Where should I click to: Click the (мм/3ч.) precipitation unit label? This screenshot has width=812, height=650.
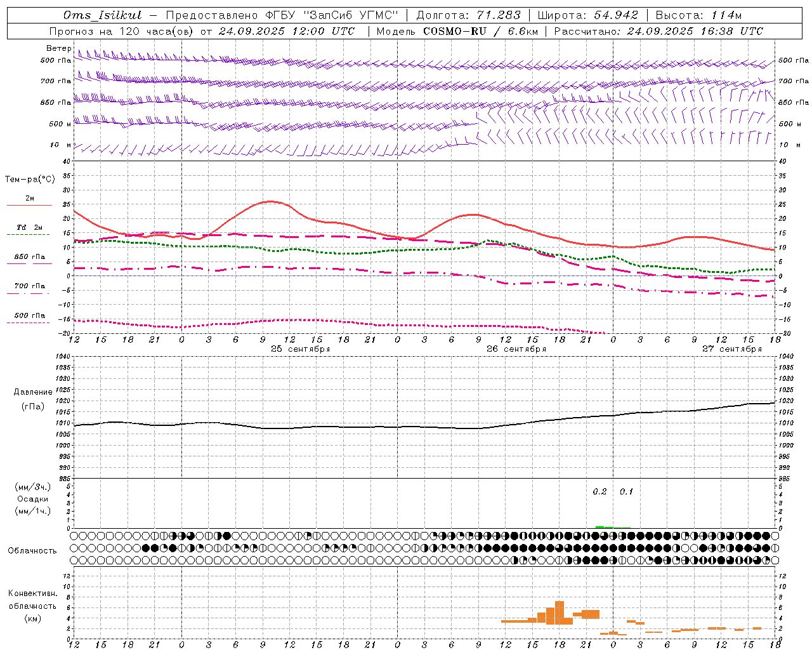coord(33,487)
